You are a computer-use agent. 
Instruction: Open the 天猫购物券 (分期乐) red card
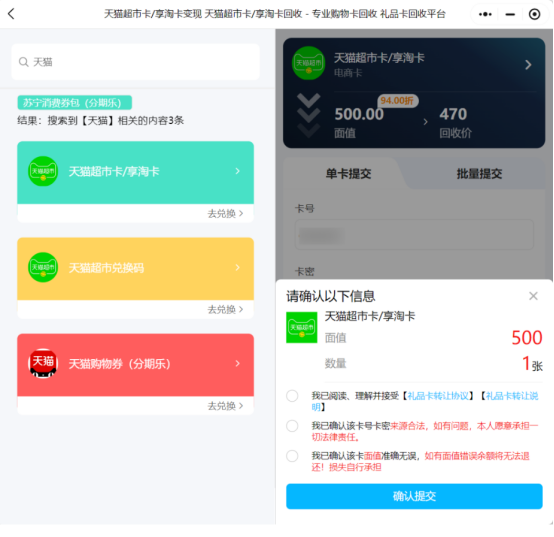[136, 365]
